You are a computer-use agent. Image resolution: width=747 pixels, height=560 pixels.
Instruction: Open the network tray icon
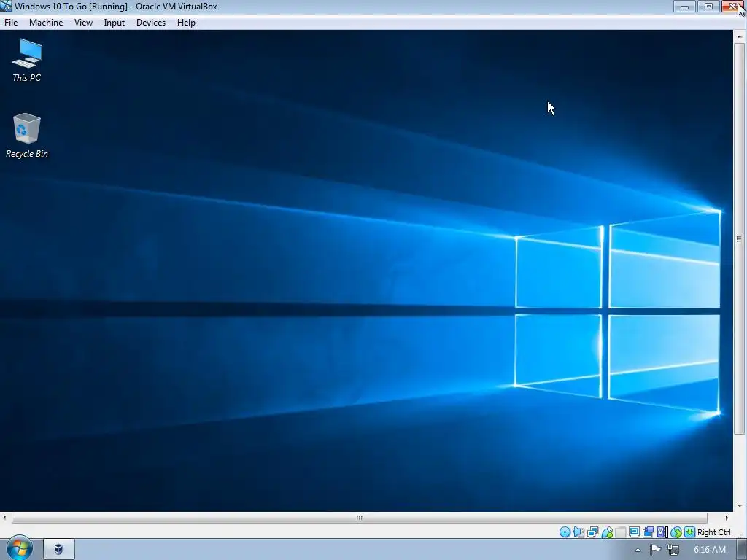click(673, 550)
